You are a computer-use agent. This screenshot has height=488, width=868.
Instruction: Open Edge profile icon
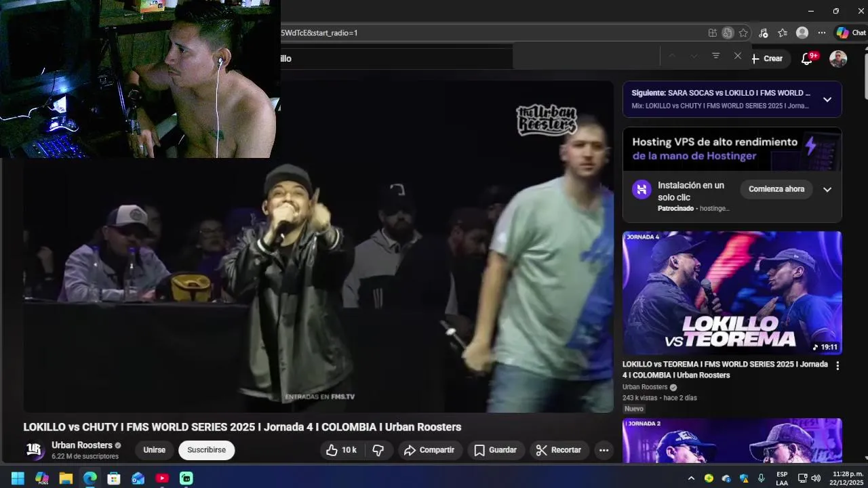pyautogui.click(x=802, y=33)
